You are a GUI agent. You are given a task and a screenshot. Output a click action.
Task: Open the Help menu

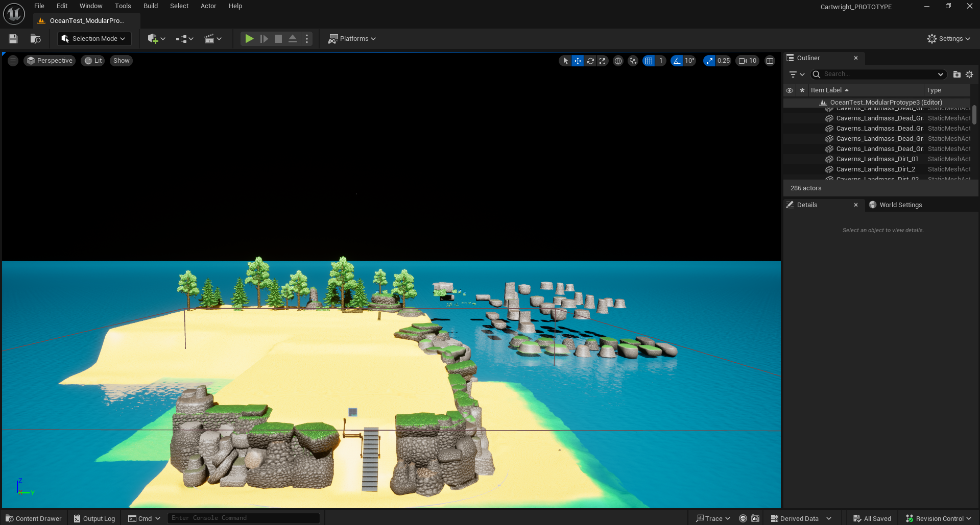tap(235, 6)
